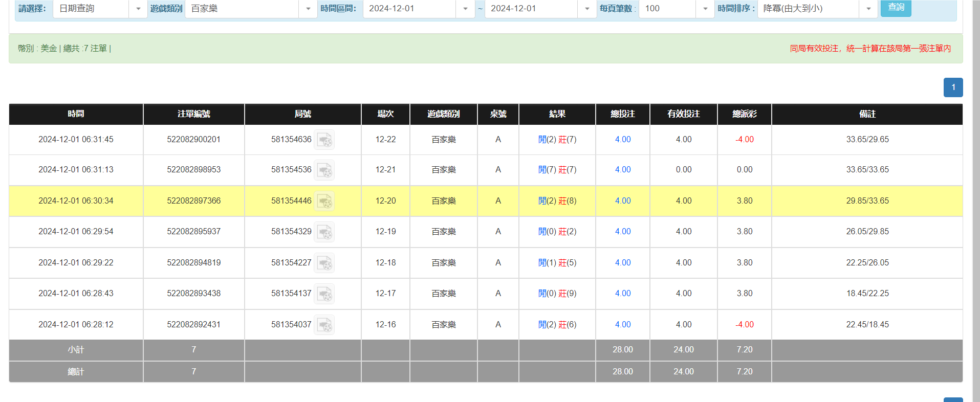
Task: Expand the per-page count 100 dropdown
Action: 705,9
